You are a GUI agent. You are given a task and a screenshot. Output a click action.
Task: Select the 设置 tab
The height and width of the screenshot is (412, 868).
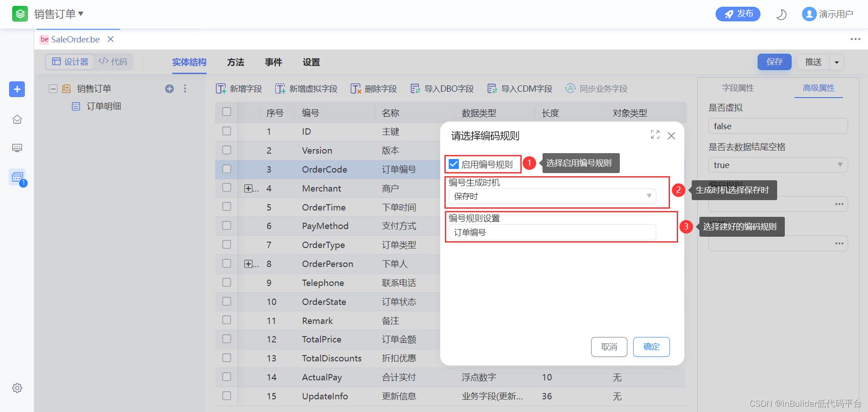pos(311,62)
